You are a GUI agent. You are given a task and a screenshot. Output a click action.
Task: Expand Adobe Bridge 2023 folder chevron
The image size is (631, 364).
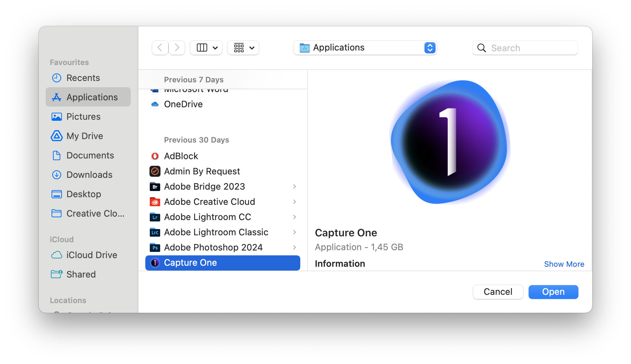pos(294,186)
